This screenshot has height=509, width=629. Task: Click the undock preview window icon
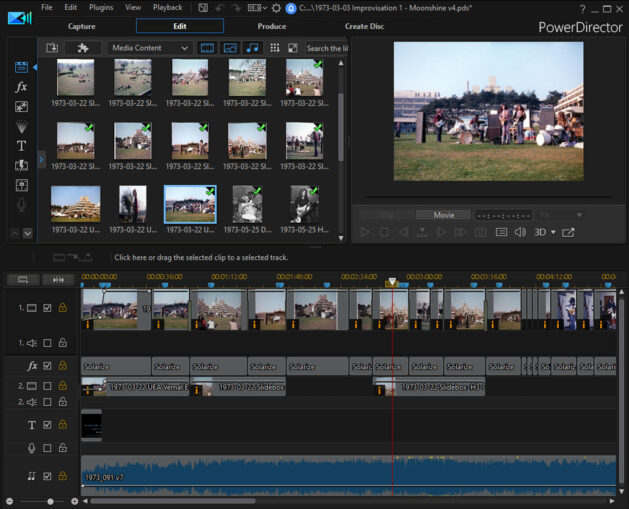(568, 232)
